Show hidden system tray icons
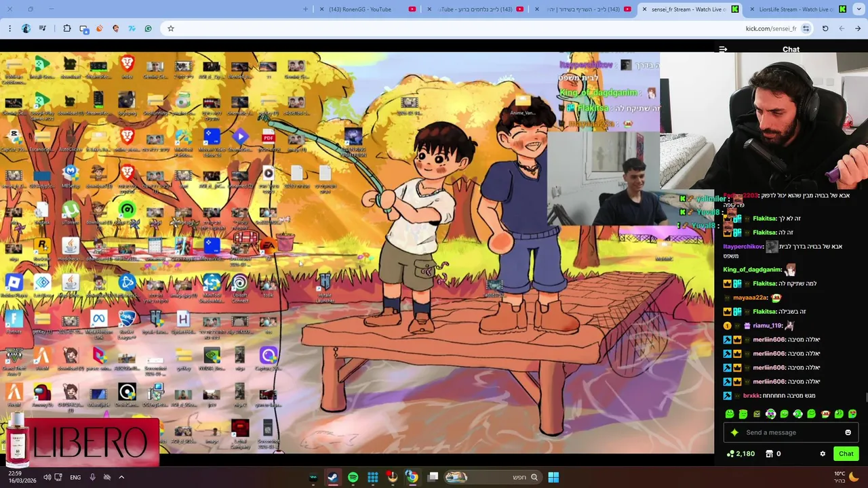The width and height of the screenshot is (868, 488). pos(121,477)
